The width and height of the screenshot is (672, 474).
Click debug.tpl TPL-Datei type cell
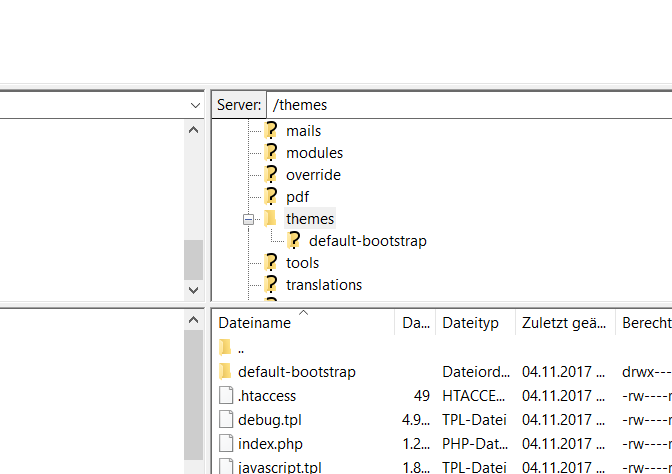474,420
